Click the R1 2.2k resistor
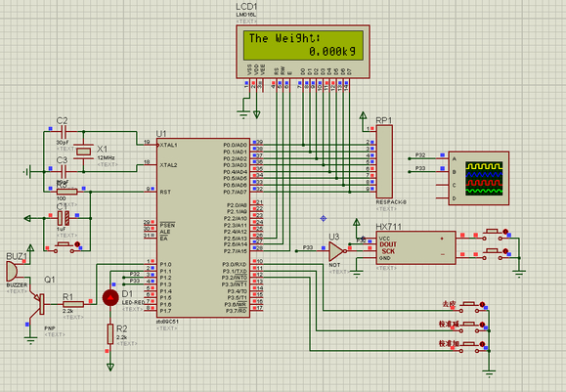 (73, 304)
